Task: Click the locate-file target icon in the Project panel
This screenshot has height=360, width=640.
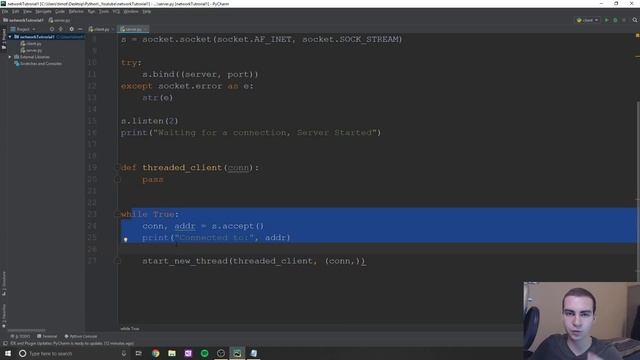Action: (52, 29)
